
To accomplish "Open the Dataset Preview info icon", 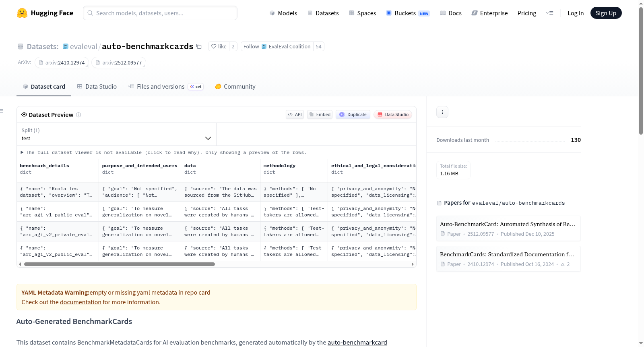I will [78, 115].
